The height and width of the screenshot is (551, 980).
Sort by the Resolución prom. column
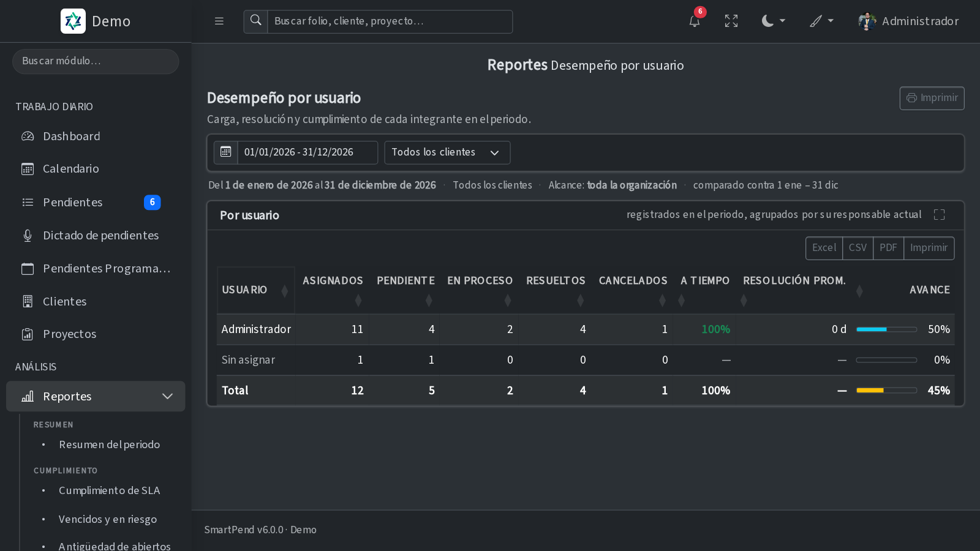(x=794, y=290)
